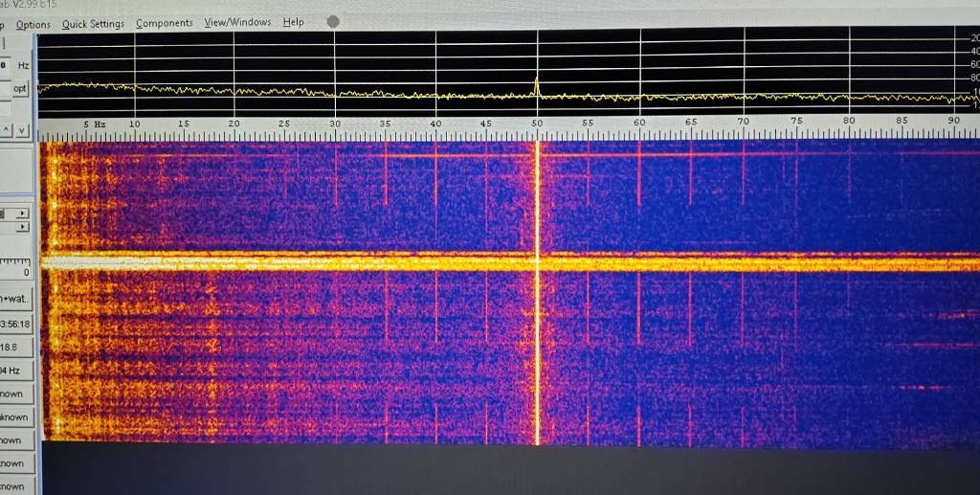Open the Components menu
The height and width of the screenshot is (495, 980).
[164, 23]
